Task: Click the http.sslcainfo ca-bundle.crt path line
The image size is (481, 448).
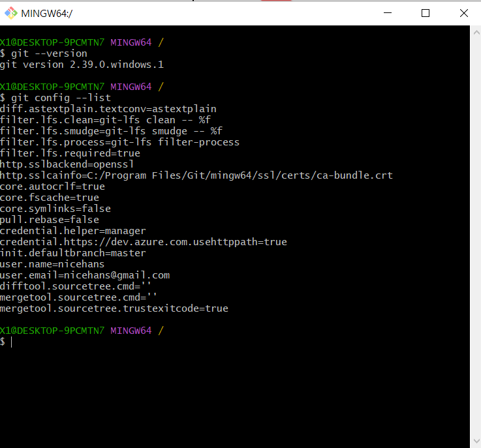Action: point(196,175)
